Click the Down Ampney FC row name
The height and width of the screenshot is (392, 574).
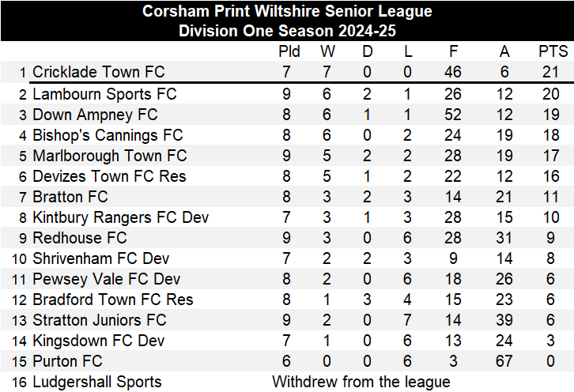95,115
